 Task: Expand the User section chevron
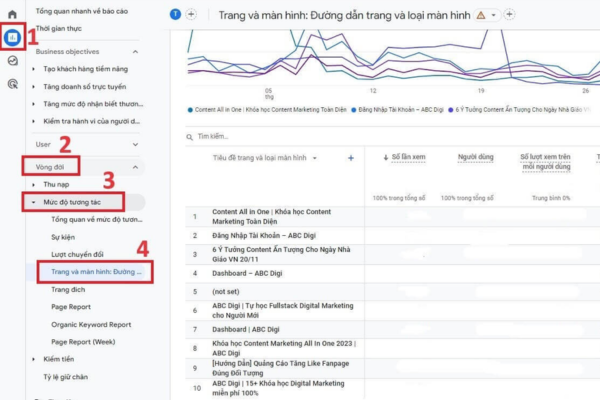(135, 144)
